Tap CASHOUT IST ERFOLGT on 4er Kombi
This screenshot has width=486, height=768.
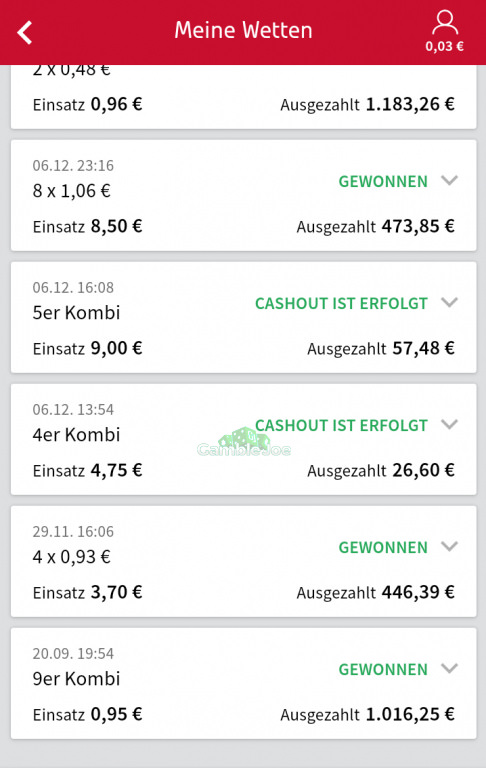(x=341, y=425)
